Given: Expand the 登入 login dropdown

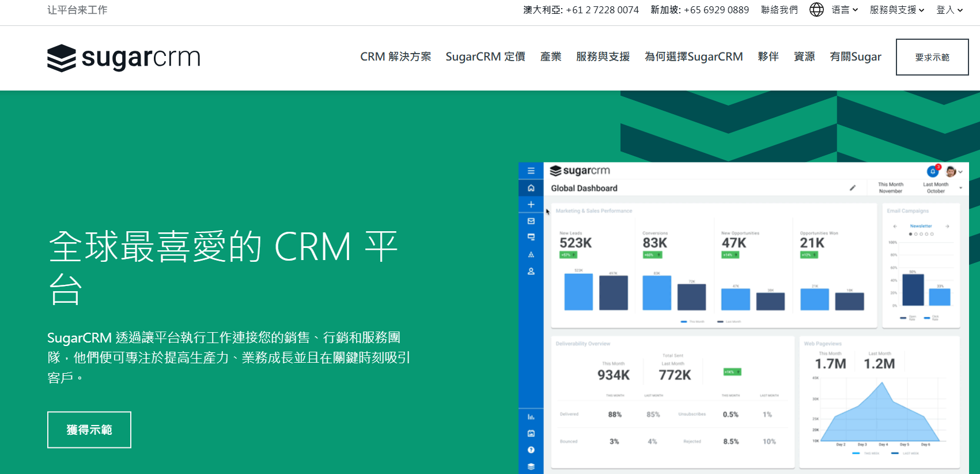Looking at the screenshot, I should 949,10.
